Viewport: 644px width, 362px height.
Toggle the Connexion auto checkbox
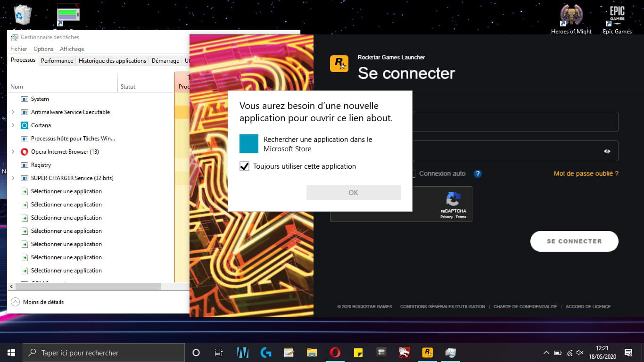coord(413,173)
